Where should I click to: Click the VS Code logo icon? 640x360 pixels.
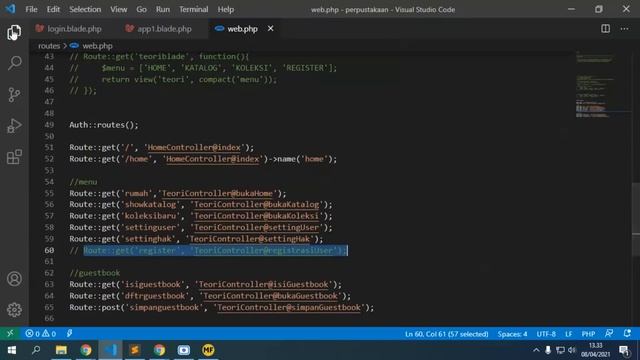tap(10, 9)
